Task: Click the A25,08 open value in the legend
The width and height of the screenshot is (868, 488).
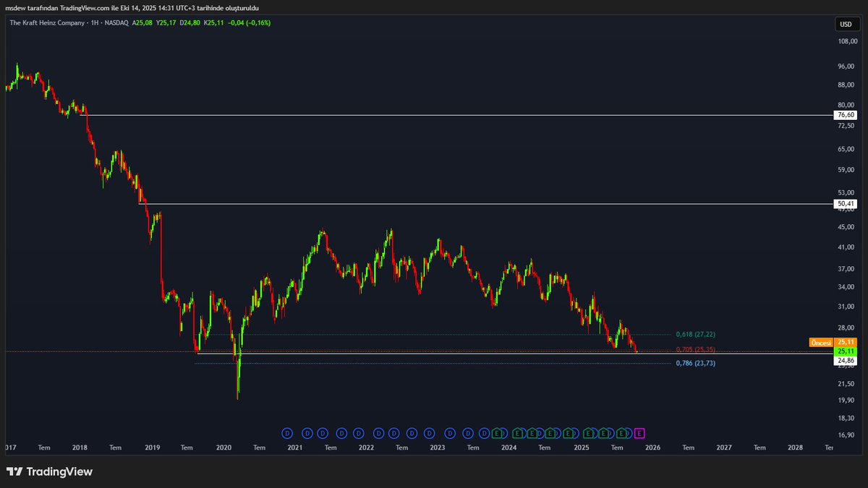Action: [141, 23]
